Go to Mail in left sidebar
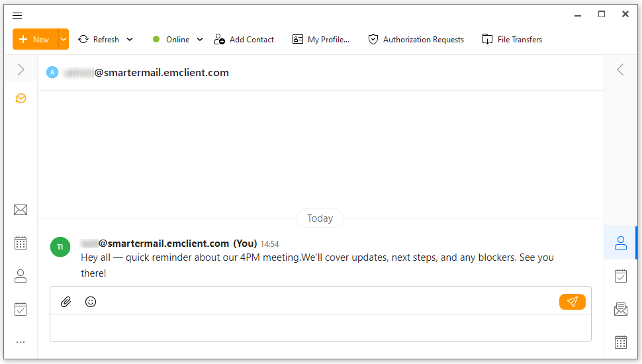 [21, 210]
